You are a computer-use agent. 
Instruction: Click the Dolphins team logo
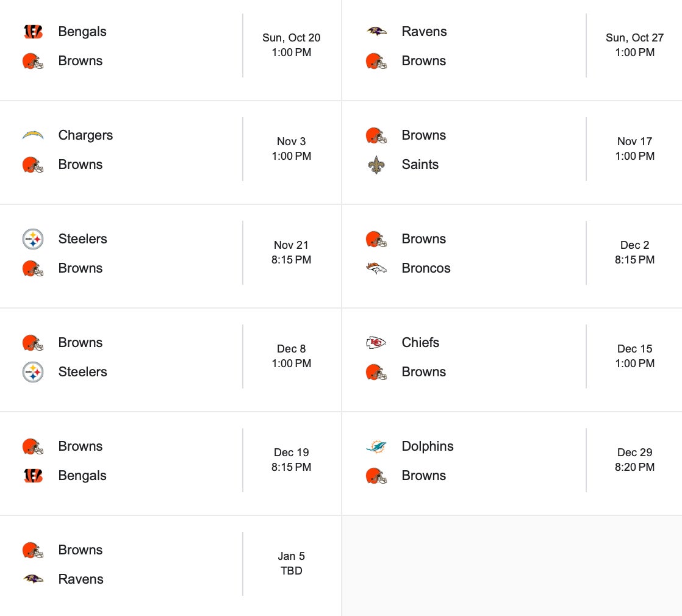[376, 446]
